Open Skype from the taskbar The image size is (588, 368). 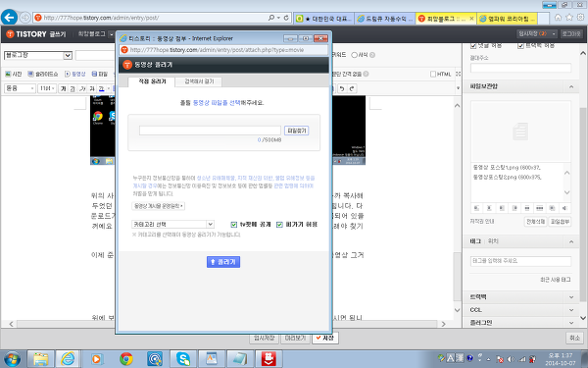coord(183,359)
